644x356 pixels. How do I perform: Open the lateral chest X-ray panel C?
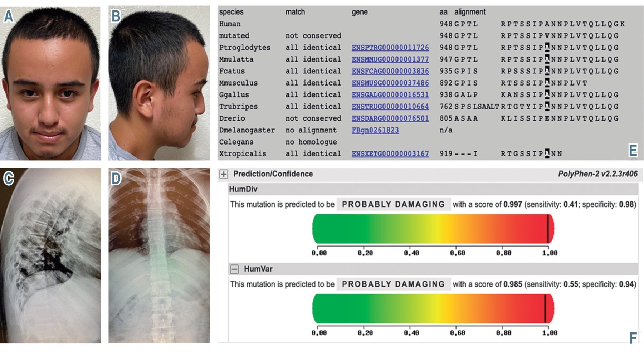pos(50,256)
